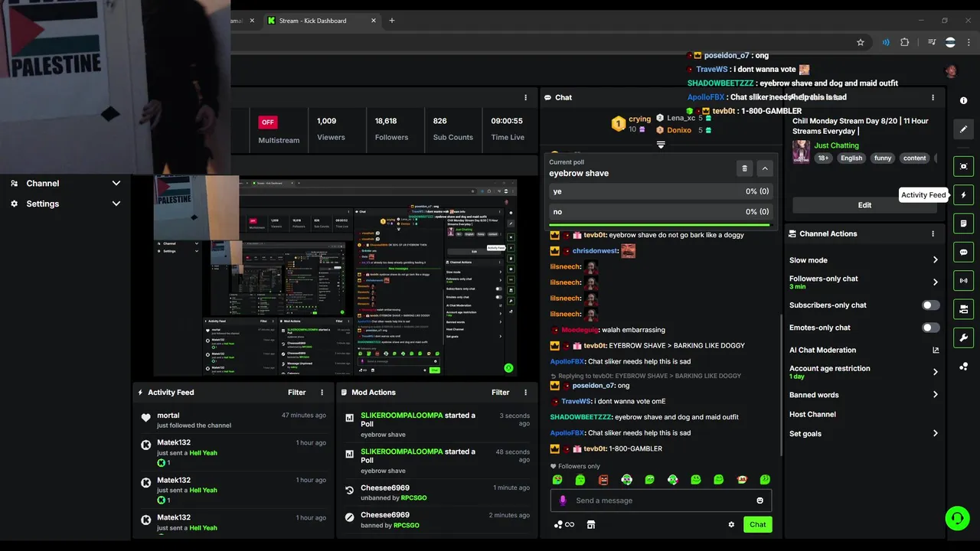
Task: Open the info icon in right sidebar
Action: coord(963,100)
